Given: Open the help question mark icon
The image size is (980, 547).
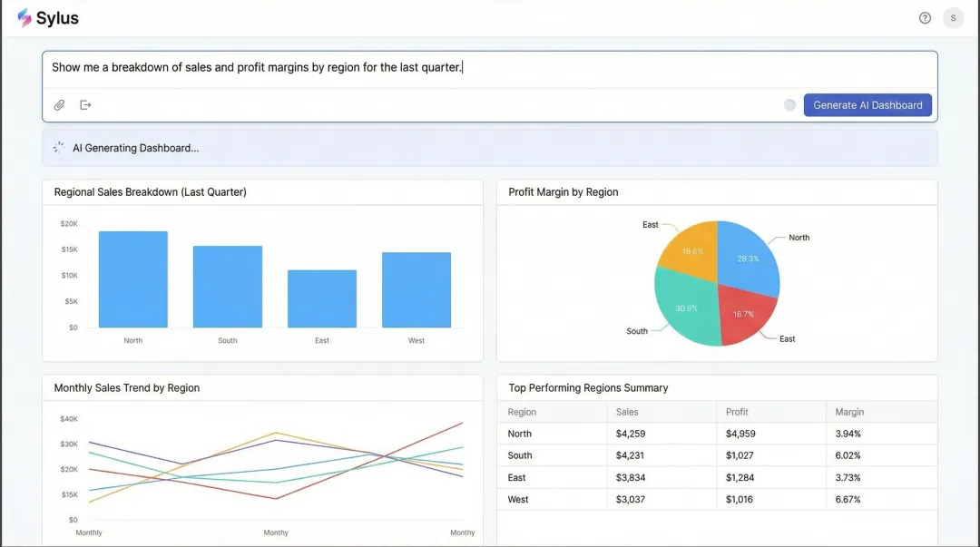Looking at the screenshot, I should coord(924,17).
